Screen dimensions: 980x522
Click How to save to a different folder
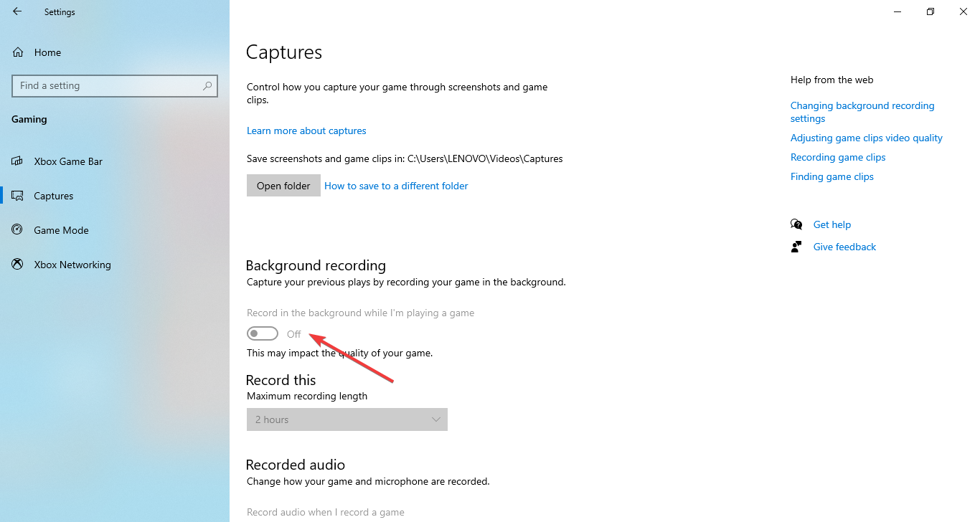point(396,186)
